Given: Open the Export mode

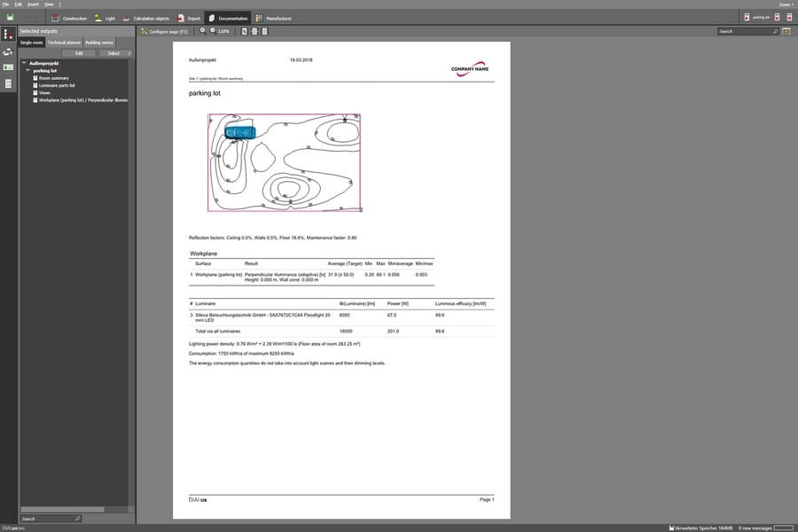Looking at the screenshot, I should click(x=189, y=19).
